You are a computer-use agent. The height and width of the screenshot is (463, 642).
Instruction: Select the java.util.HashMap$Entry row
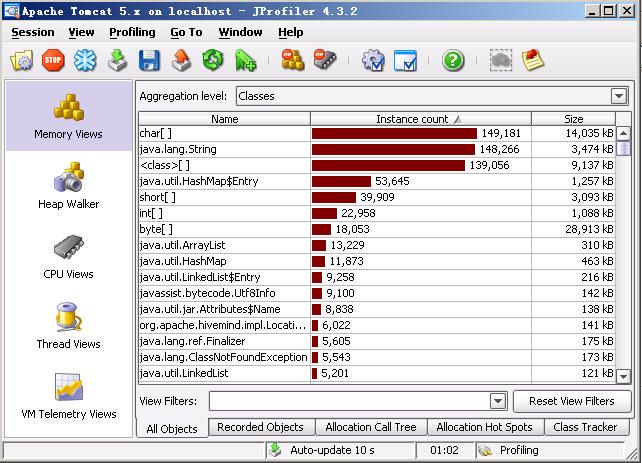(x=377, y=181)
